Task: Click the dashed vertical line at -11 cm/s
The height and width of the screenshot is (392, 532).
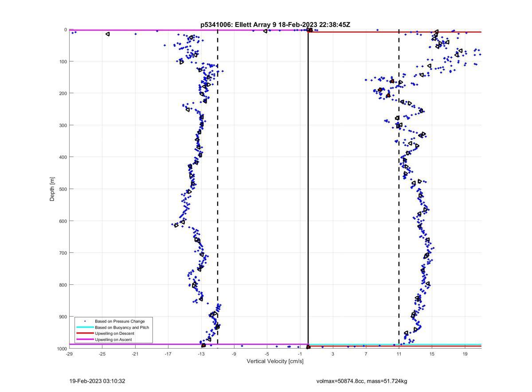Action: (218, 189)
